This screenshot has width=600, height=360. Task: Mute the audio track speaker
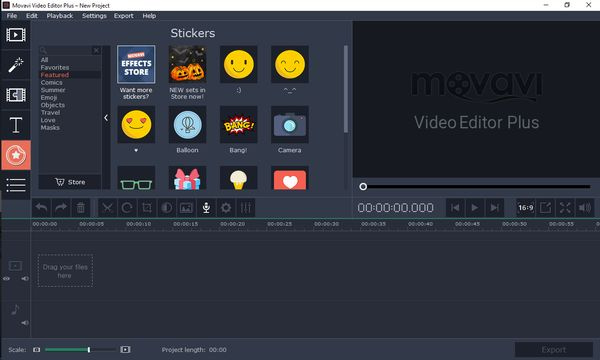pos(25,323)
